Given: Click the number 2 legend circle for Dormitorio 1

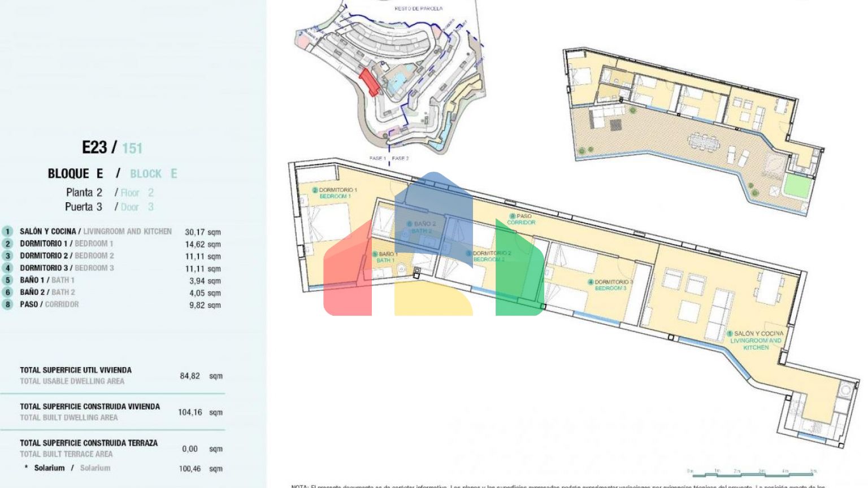Looking at the screenshot, I should pos(7,244).
